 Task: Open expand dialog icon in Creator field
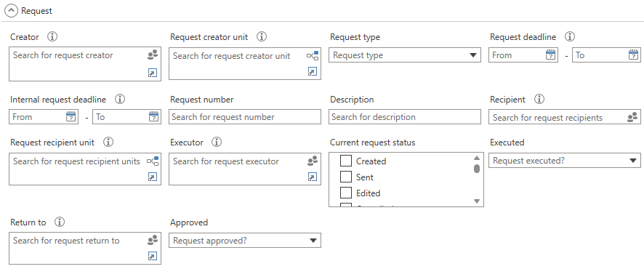click(x=153, y=73)
